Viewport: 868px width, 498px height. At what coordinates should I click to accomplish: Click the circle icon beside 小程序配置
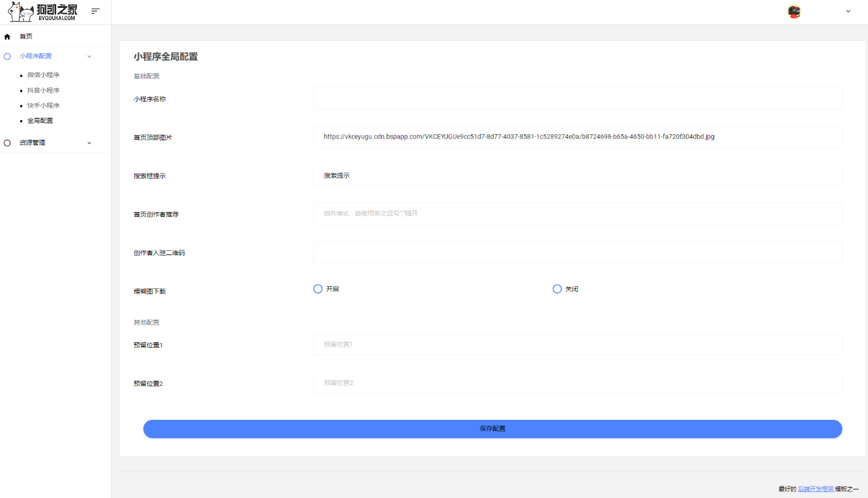click(7, 56)
